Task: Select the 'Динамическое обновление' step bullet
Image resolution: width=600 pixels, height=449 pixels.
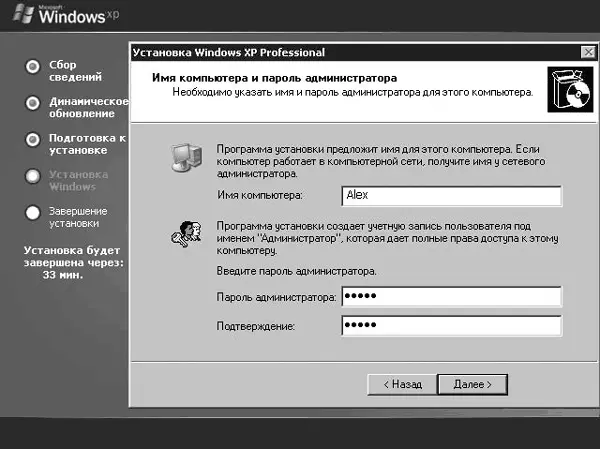Action: tap(33, 102)
